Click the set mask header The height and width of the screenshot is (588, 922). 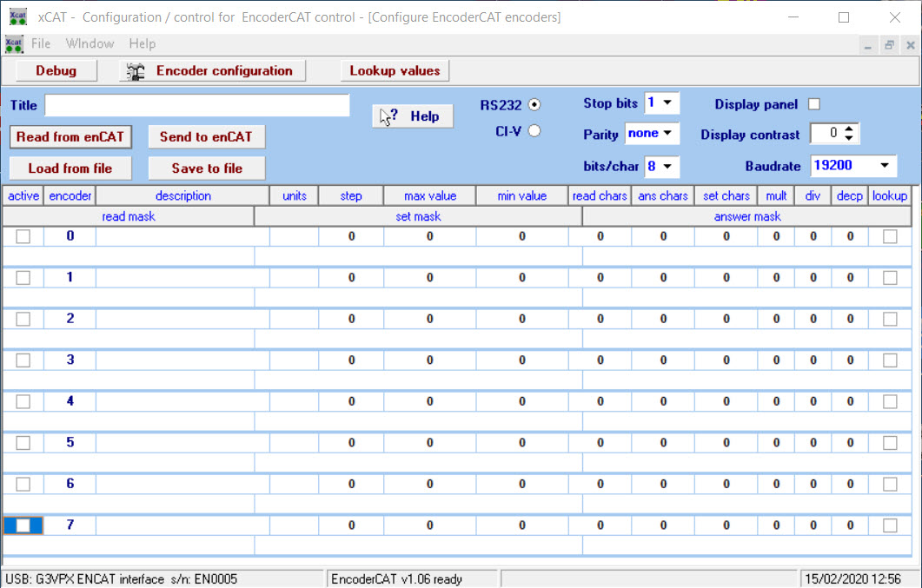point(418,216)
